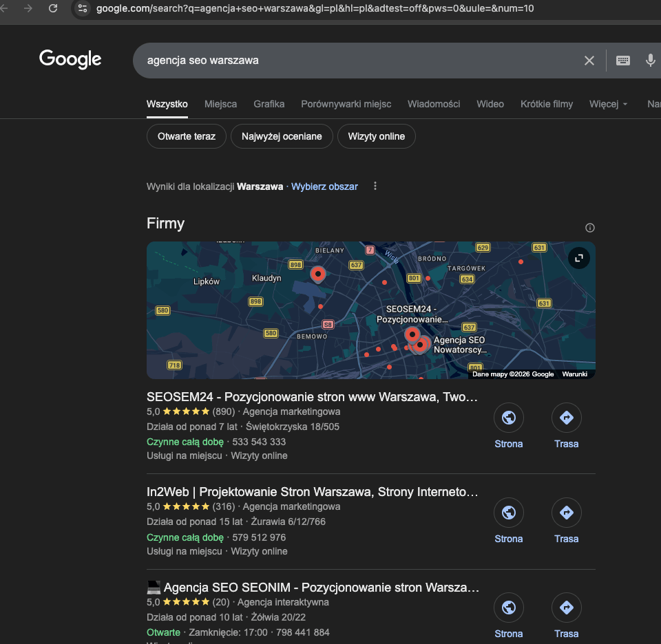
Task: Click In2Web 'Strona' text label
Action: [509, 539]
